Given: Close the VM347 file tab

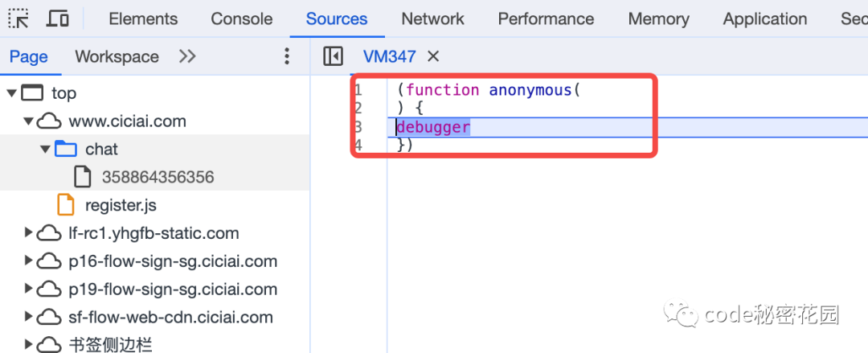Looking at the screenshot, I should 433,56.
